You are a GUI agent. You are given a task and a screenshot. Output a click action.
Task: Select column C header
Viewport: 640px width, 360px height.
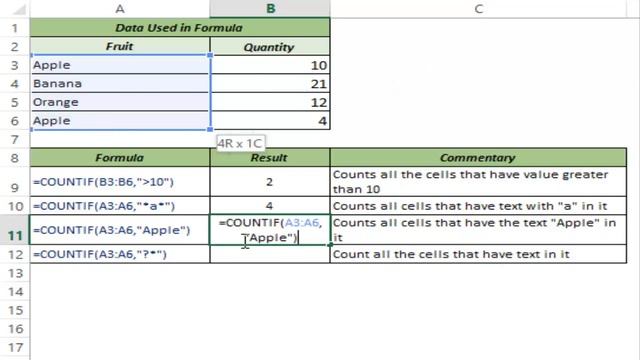[x=478, y=9]
